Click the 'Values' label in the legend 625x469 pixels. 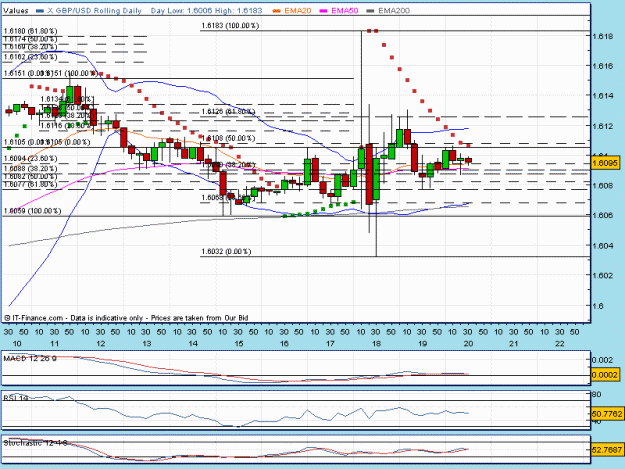pos(16,11)
